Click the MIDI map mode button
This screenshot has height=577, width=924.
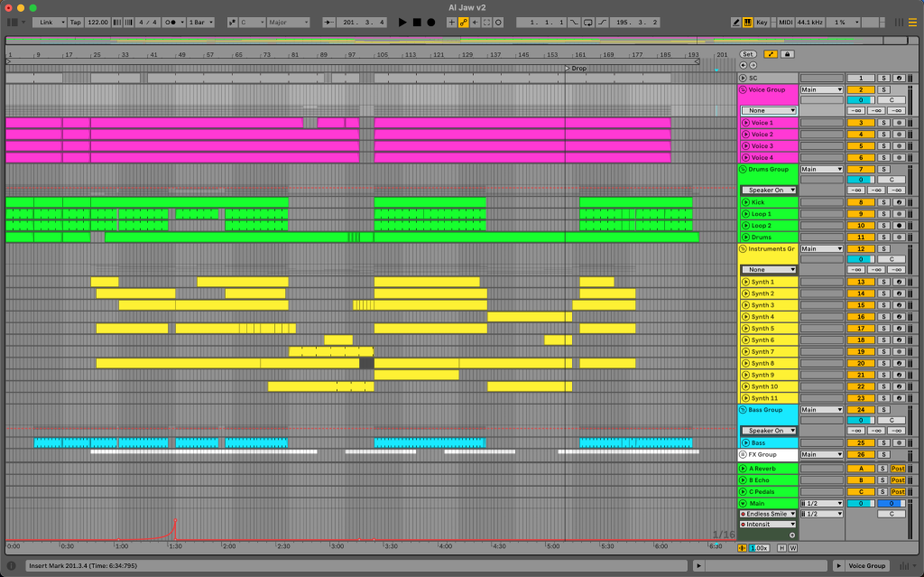(x=786, y=23)
